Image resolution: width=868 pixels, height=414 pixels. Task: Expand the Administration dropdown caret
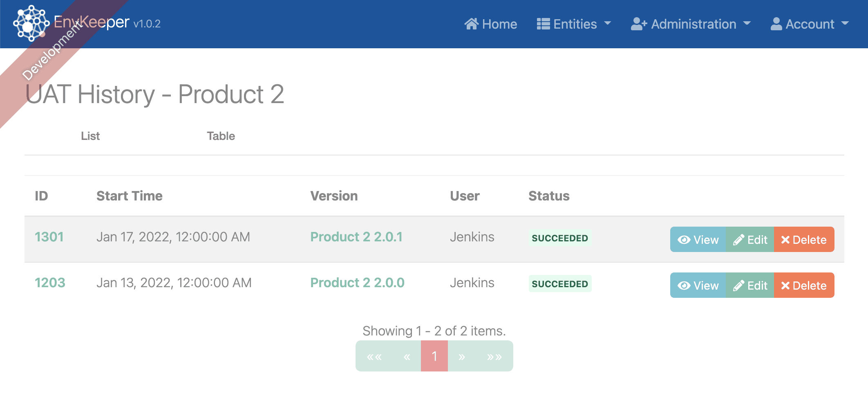click(747, 24)
